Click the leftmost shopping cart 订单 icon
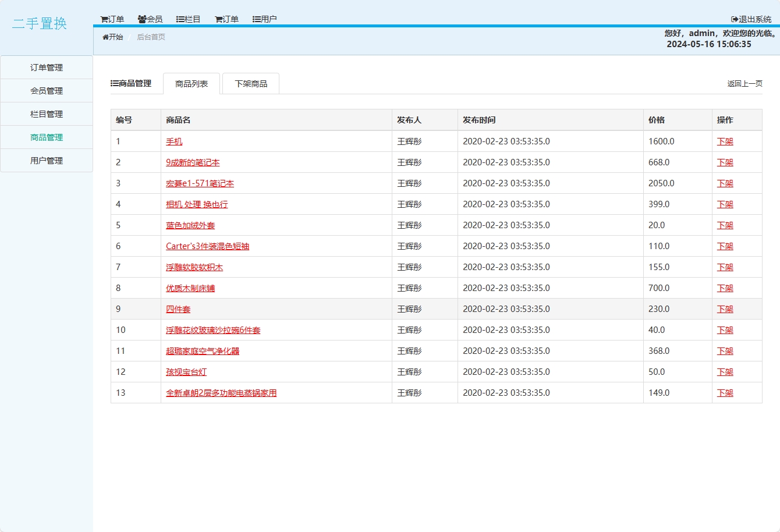Image resolution: width=780 pixels, height=532 pixels. pyautogui.click(x=104, y=19)
